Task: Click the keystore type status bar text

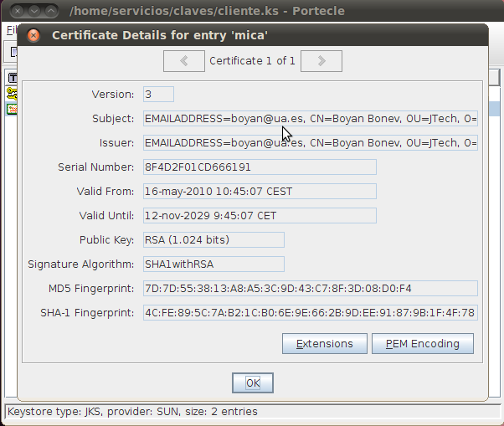Action: coord(132,412)
